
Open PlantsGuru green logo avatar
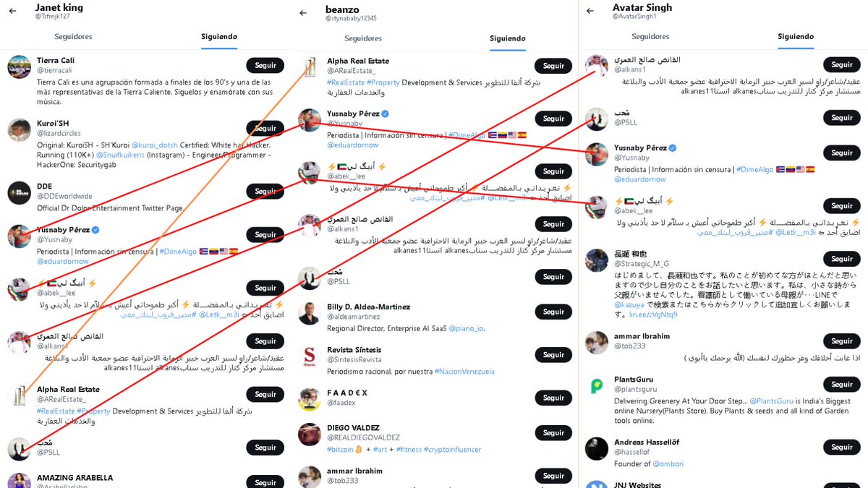coord(597,387)
